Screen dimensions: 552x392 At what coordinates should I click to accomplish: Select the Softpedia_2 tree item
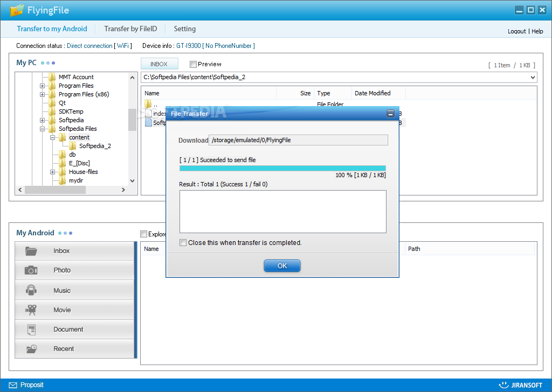click(95, 146)
